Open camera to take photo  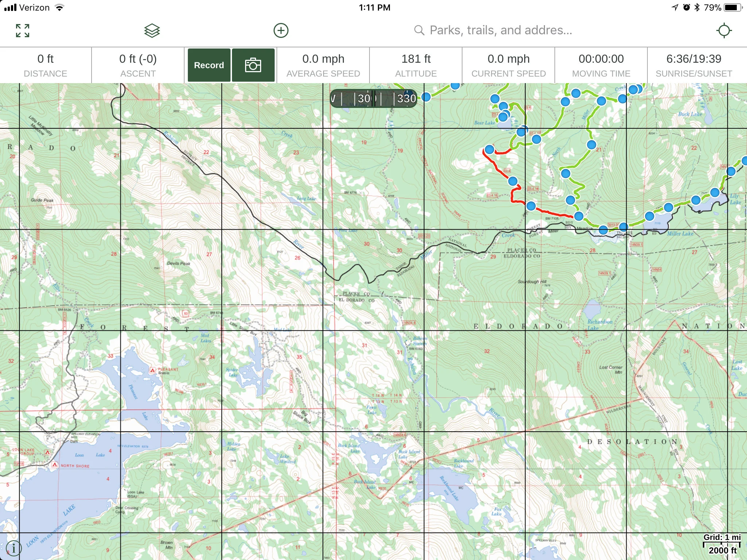[x=253, y=65]
